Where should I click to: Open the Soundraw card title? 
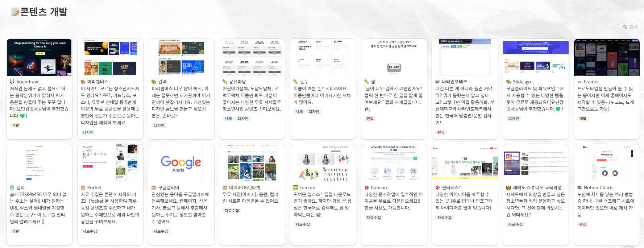(27, 82)
